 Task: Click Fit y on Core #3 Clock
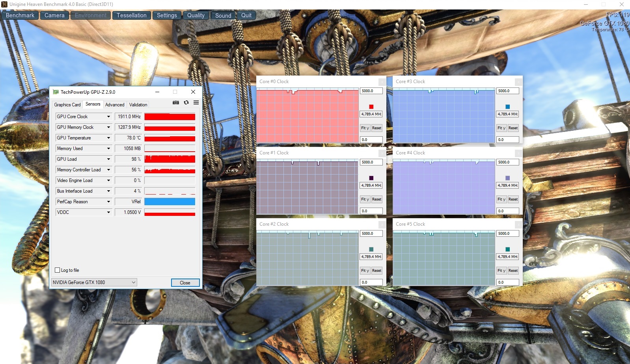[x=501, y=128]
